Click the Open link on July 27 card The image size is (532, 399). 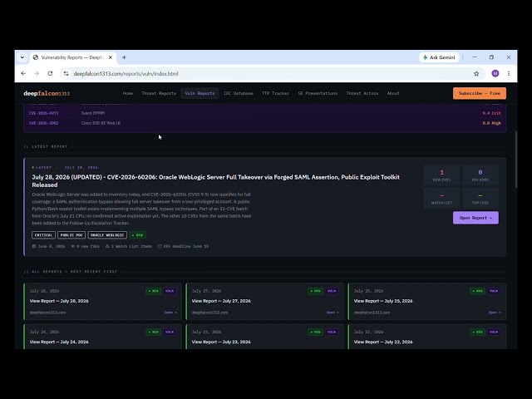click(332, 313)
